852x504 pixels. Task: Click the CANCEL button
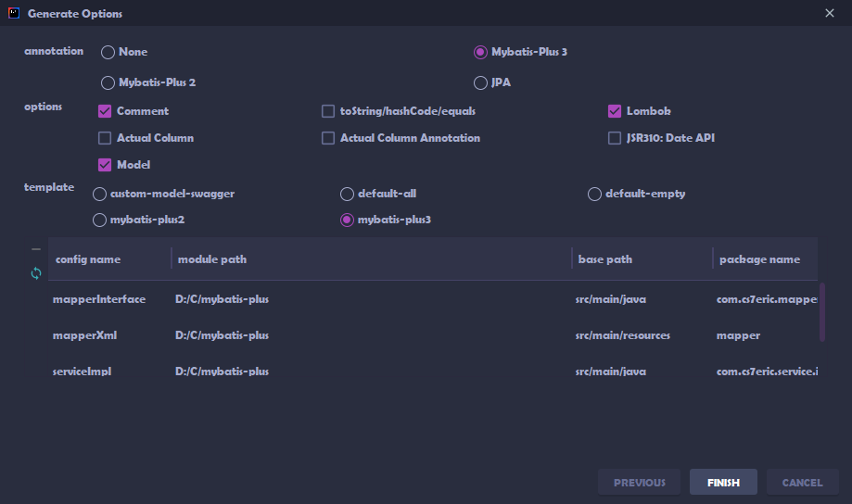[x=802, y=483]
